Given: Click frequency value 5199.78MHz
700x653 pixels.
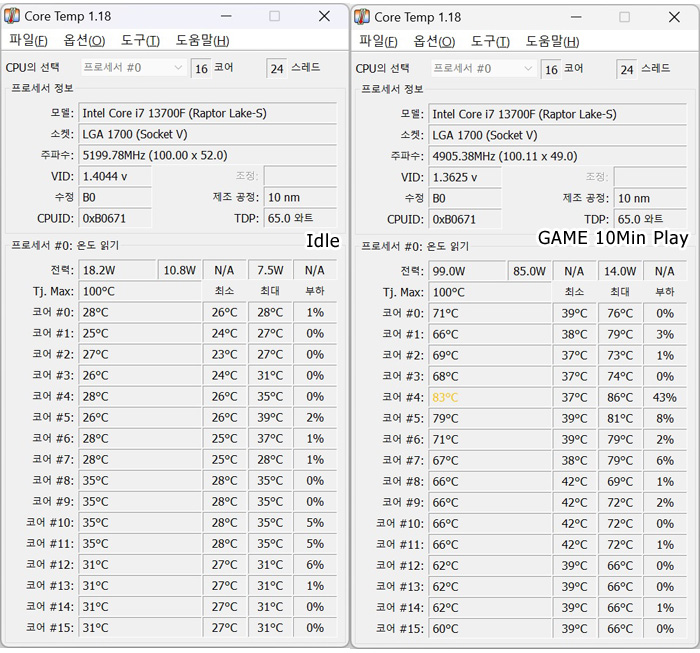Looking at the screenshot, I should pyautogui.click(x=208, y=155).
